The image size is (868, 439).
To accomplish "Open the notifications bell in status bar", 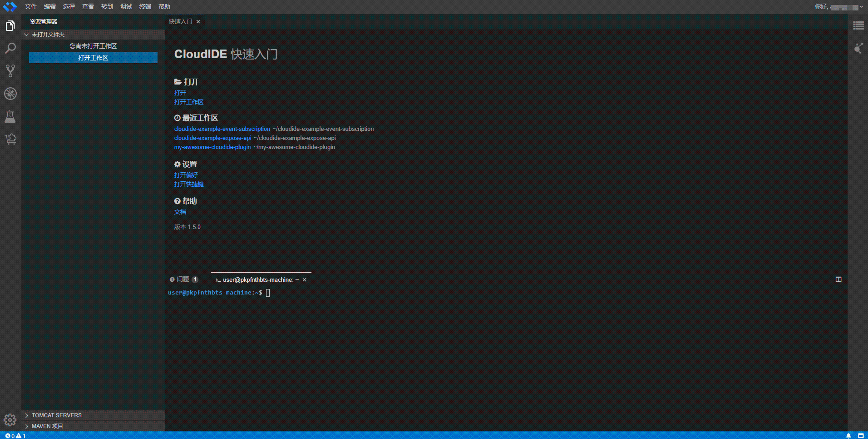I will point(848,435).
